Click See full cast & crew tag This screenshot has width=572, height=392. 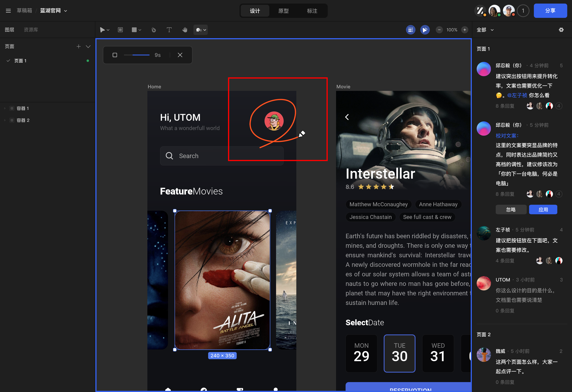[x=427, y=217]
